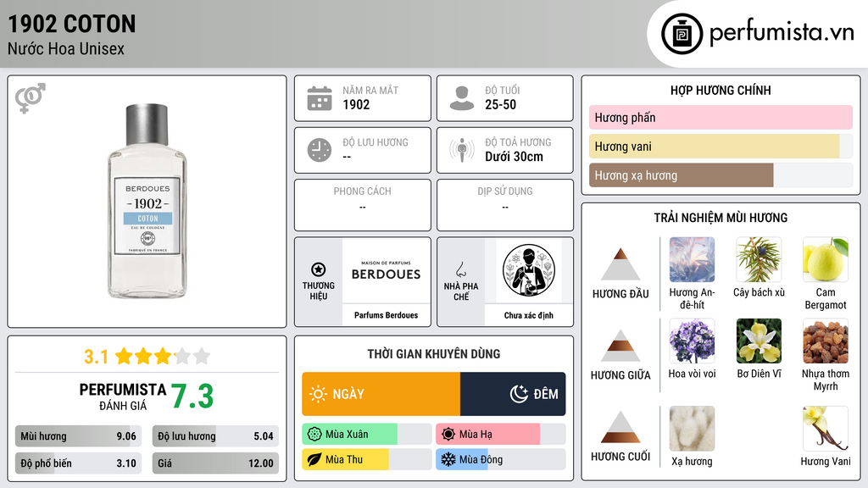
Task: Click the Phong cách box
Action: 363,205
